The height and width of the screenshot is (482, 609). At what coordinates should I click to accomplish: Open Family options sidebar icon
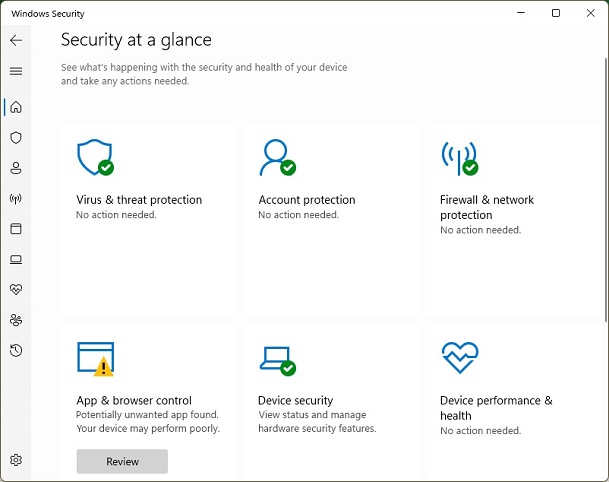tap(16, 320)
